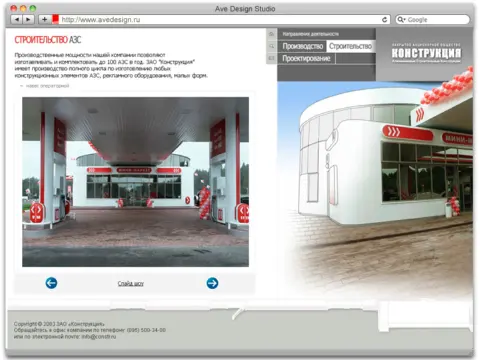
Task: Click the gas station photo in gallery
Action: click(x=135, y=182)
